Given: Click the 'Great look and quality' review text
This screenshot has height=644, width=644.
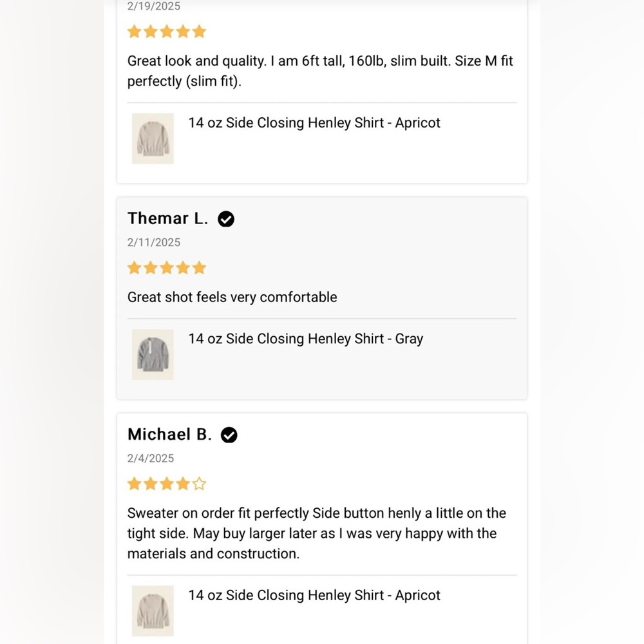Looking at the screenshot, I should coord(320,71).
